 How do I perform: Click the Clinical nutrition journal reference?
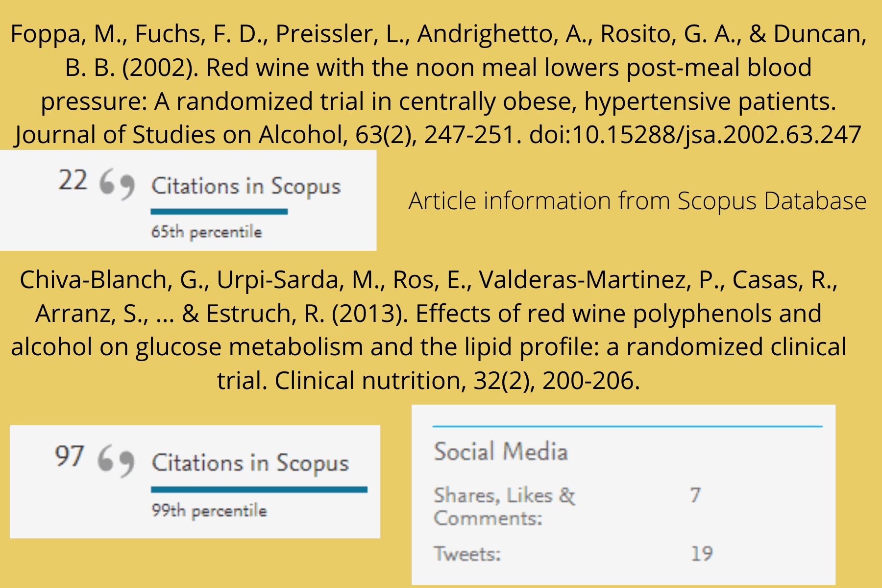coord(367,381)
